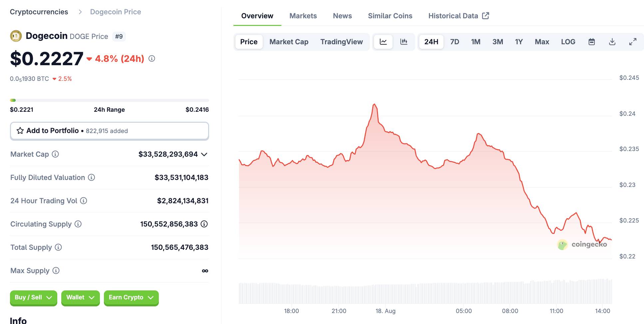The image size is (644, 324).
Task: Click info icon beside Circulating Supply label
Action: click(78, 224)
